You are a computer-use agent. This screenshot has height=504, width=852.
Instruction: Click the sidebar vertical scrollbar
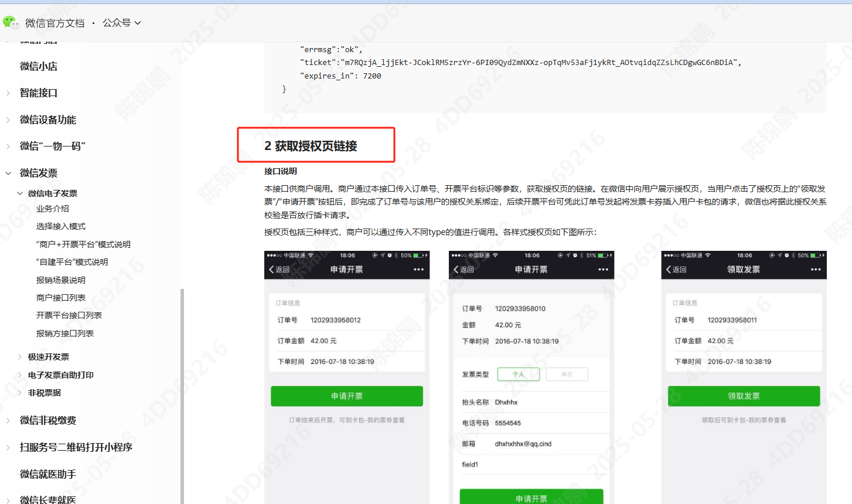[182, 396]
